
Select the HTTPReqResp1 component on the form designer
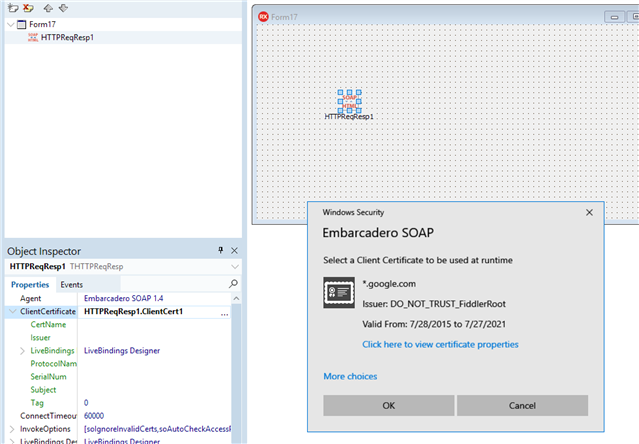coord(349,101)
